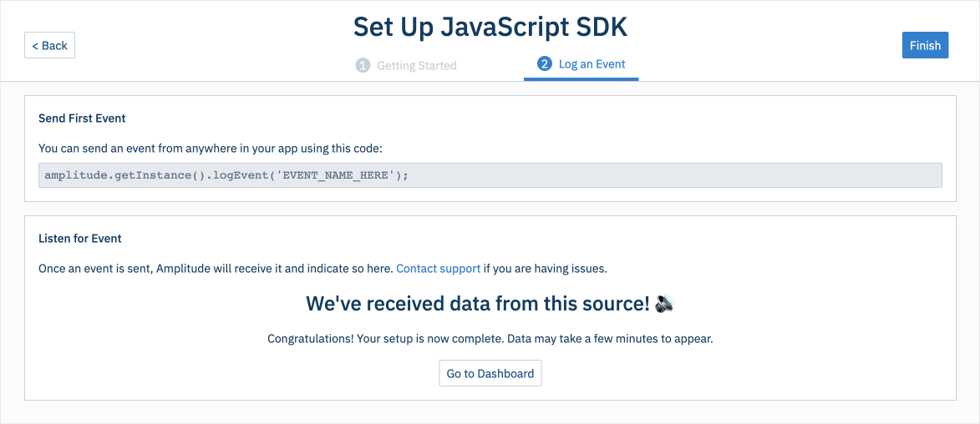980x424 pixels.
Task: Click the left chevron in Back button
Action: [x=35, y=46]
